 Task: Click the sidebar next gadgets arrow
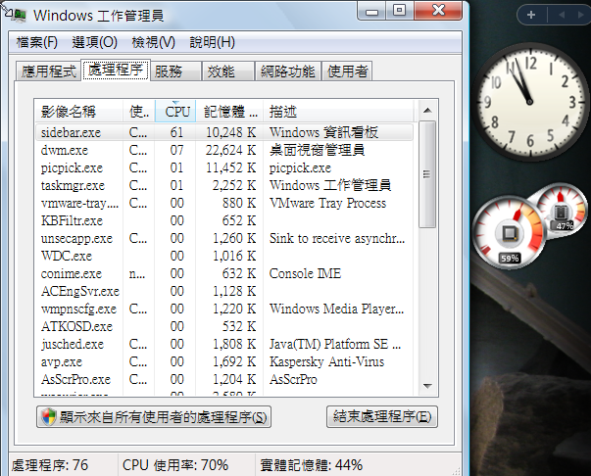(x=581, y=15)
